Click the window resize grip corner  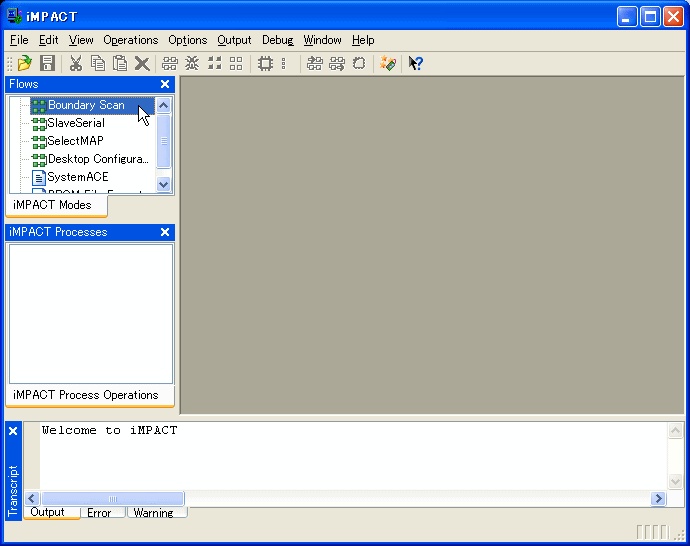(679, 535)
